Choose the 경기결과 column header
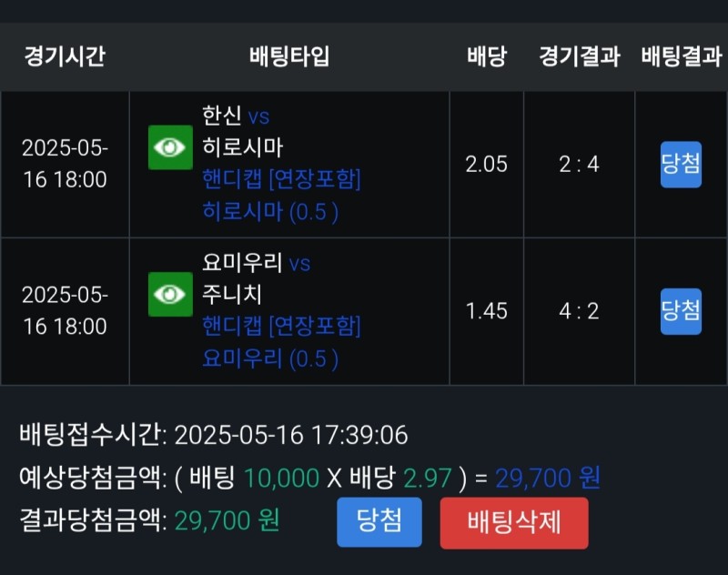 [x=579, y=56]
